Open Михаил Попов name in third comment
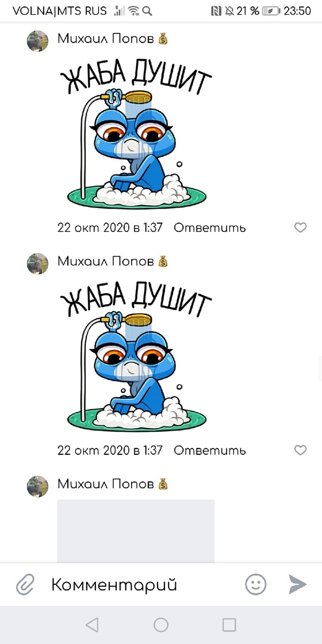This screenshot has height=644, width=322. [106, 484]
